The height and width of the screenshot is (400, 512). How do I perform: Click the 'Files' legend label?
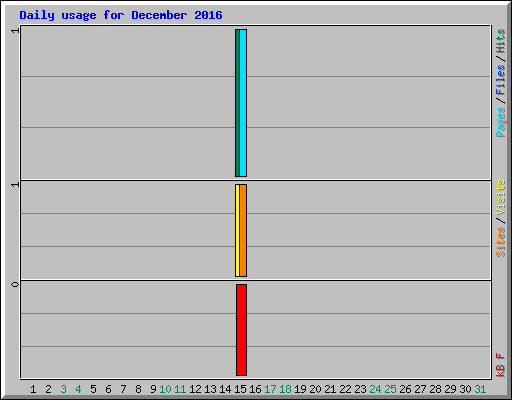tap(501, 79)
